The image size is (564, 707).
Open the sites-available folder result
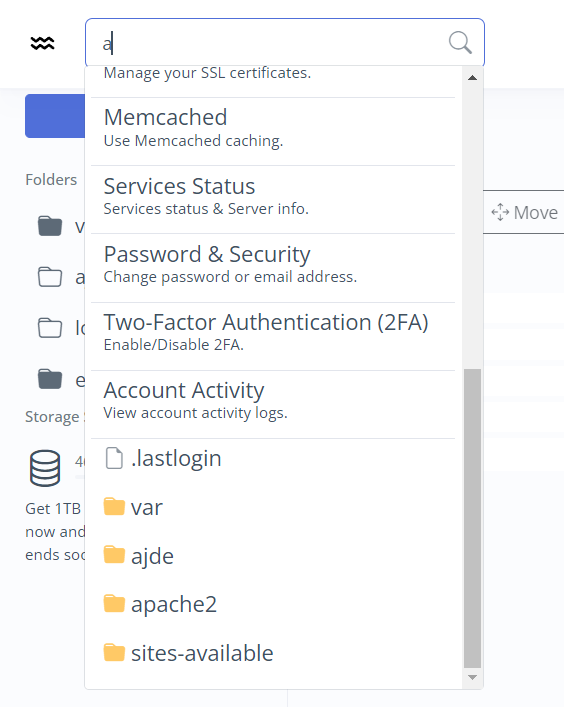coord(273,653)
